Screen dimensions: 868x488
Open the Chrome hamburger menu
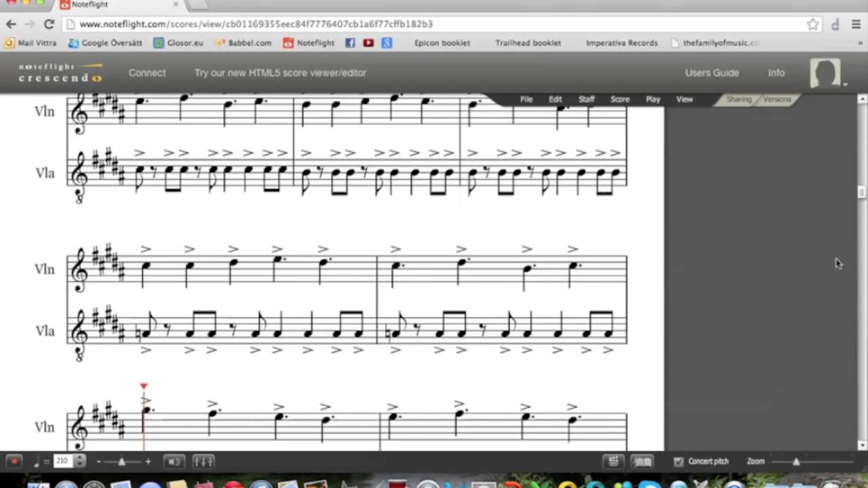pyautogui.click(x=856, y=24)
